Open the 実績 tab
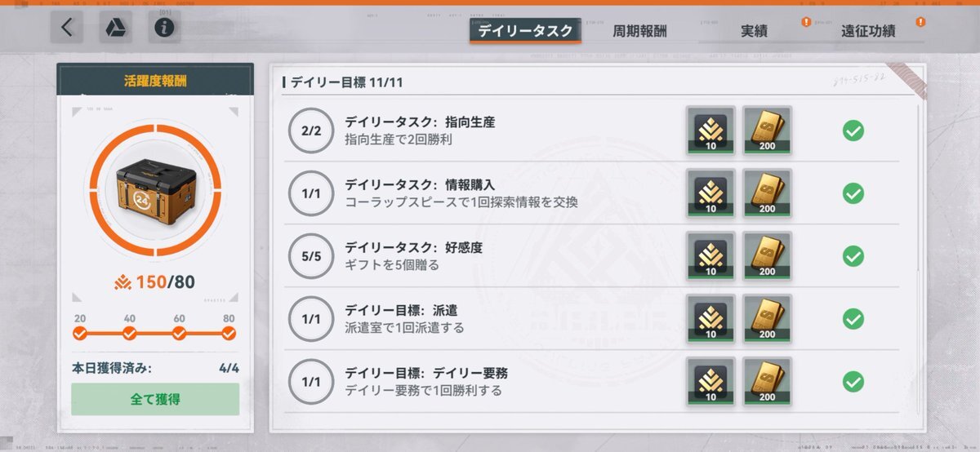 754,32
